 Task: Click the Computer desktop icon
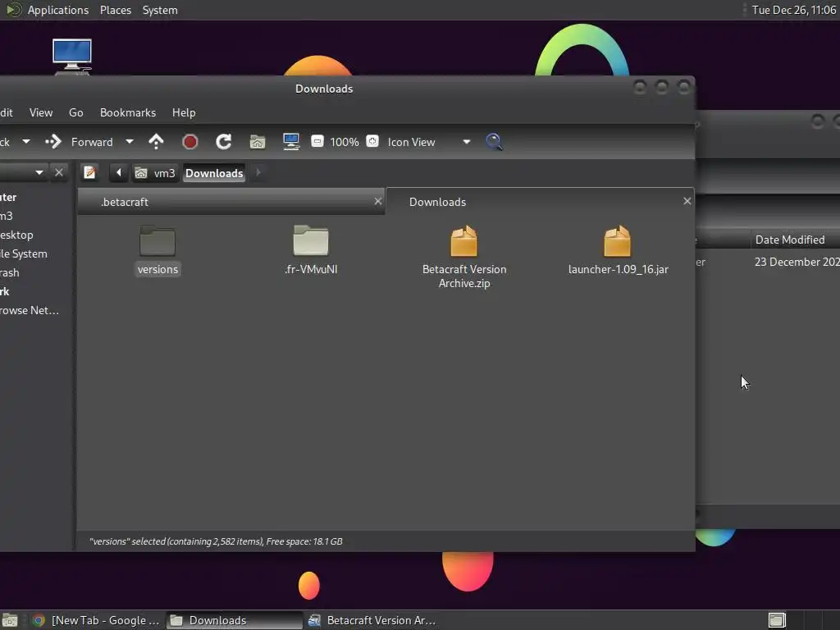click(72, 56)
